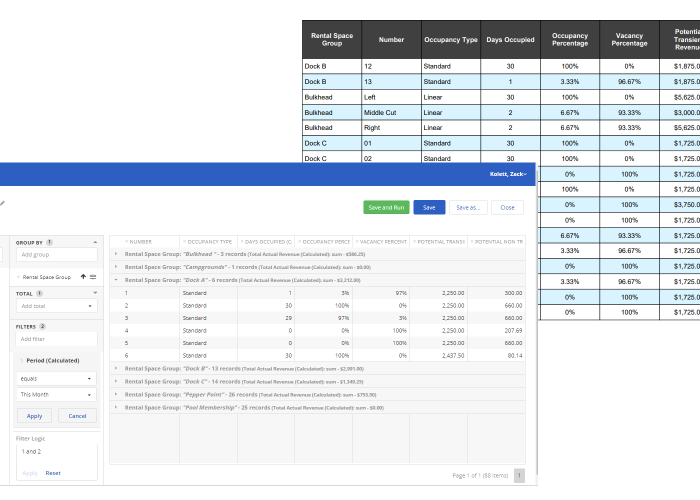Click the $3,000 revenue cell in Middle Cut row
Viewport: 700px width, 500px height.
(680, 112)
